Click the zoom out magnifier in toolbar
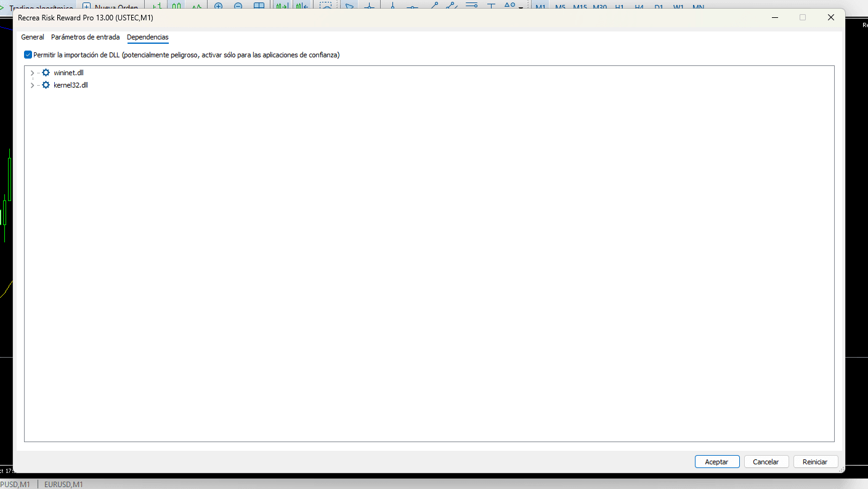 pos(238,6)
